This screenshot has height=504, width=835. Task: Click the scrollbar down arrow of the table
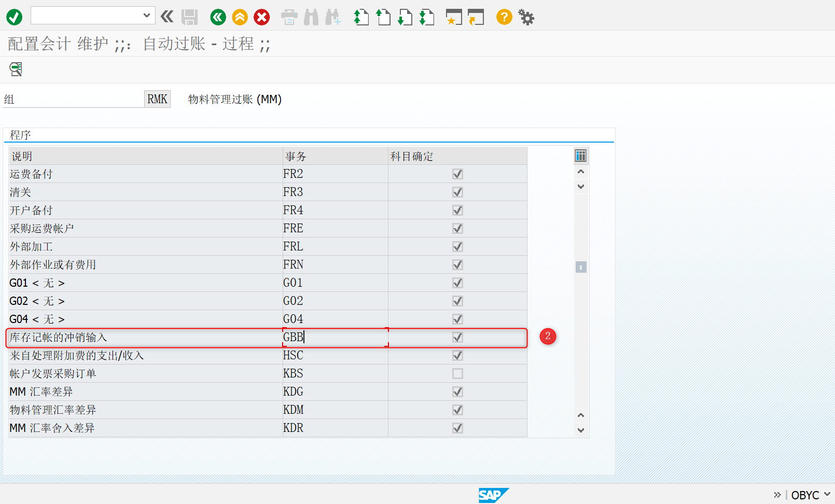[581, 429]
